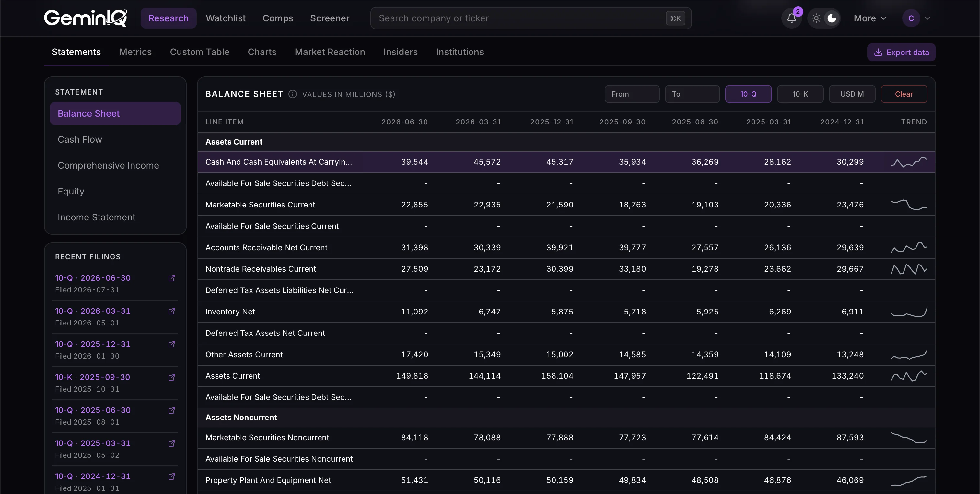Viewport: 980px width, 494px height.
Task: Open the notifications bell
Action: [x=791, y=18]
